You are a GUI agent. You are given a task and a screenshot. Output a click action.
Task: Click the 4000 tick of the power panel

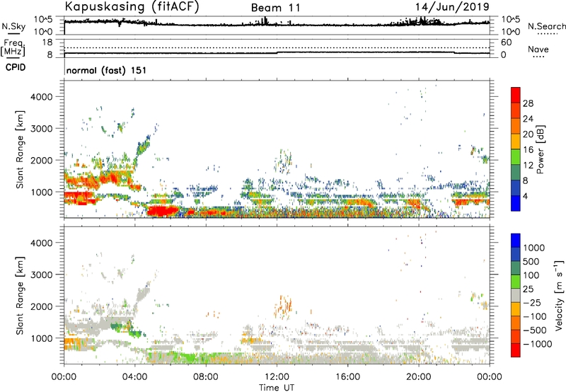42,97
